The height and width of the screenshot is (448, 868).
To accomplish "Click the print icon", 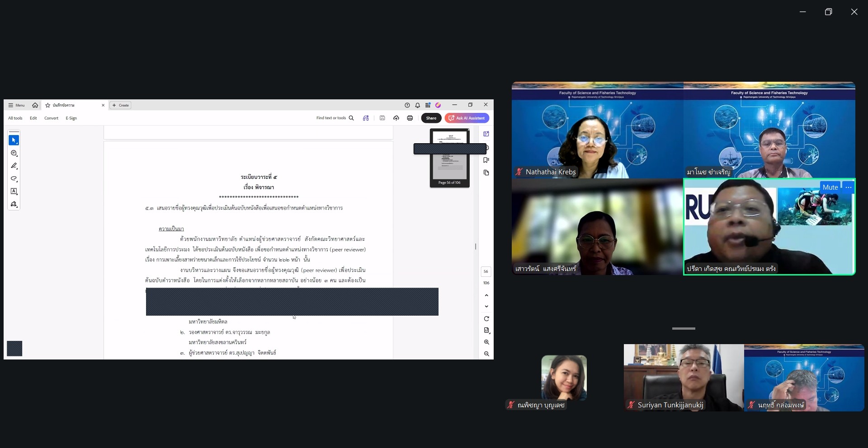I will pyautogui.click(x=410, y=118).
